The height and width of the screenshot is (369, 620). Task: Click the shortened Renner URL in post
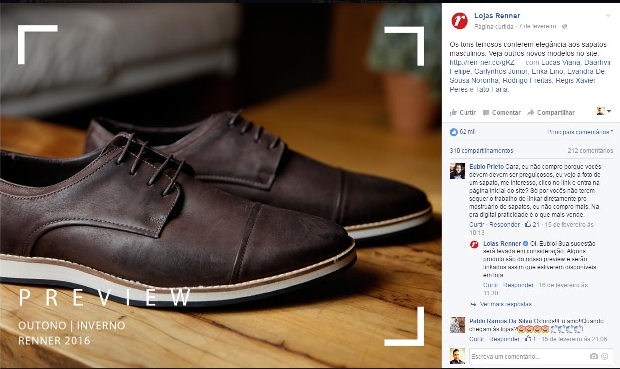pyautogui.click(x=482, y=62)
